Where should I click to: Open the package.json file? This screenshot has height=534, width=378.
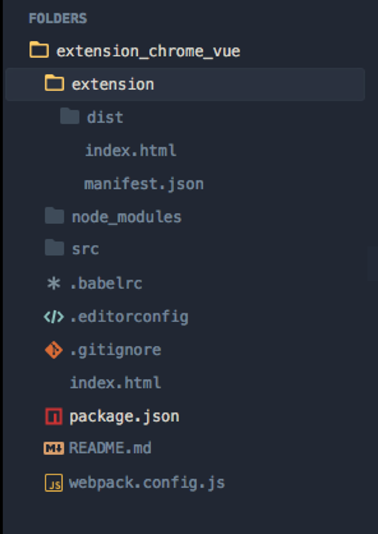pyautogui.click(x=124, y=417)
